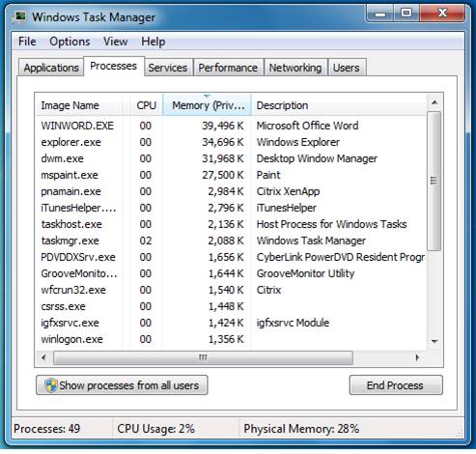Click Show processes from all users
Screen dimensions: 476x454
coord(122,385)
